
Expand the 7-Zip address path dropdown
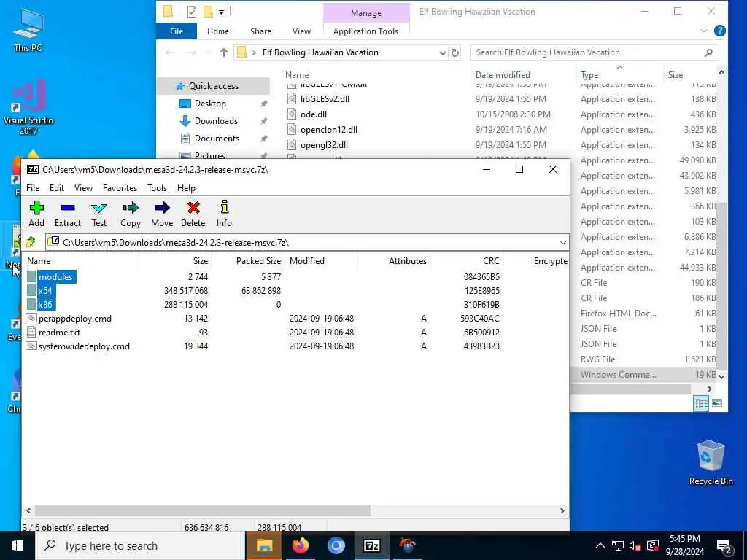[x=562, y=243]
